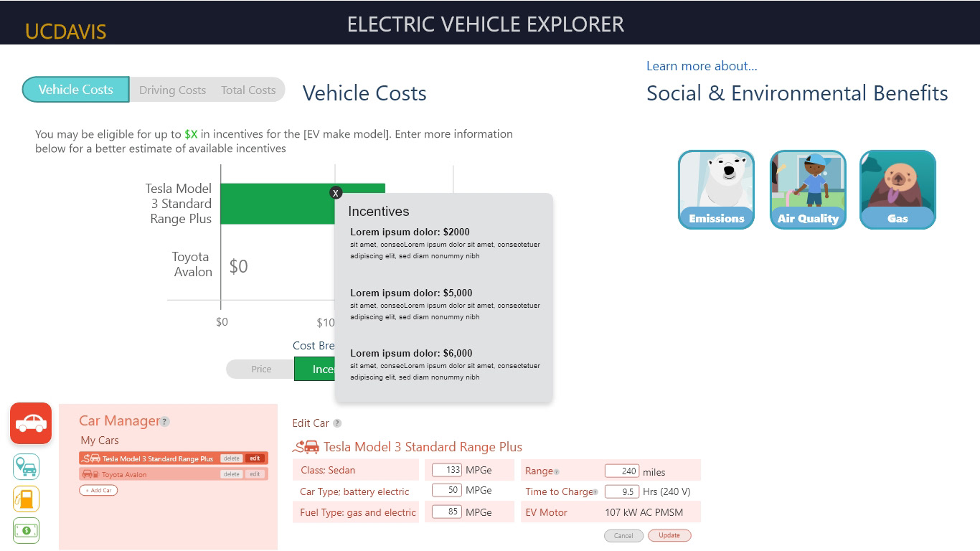The image size is (980, 551).
Task: Click the $6,000 incentive entry
Action: (445, 364)
